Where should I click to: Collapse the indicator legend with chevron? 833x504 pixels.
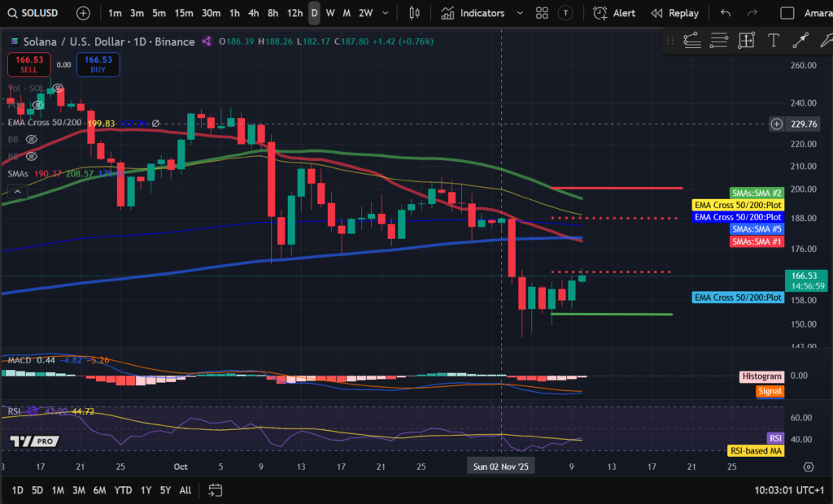click(15, 191)
